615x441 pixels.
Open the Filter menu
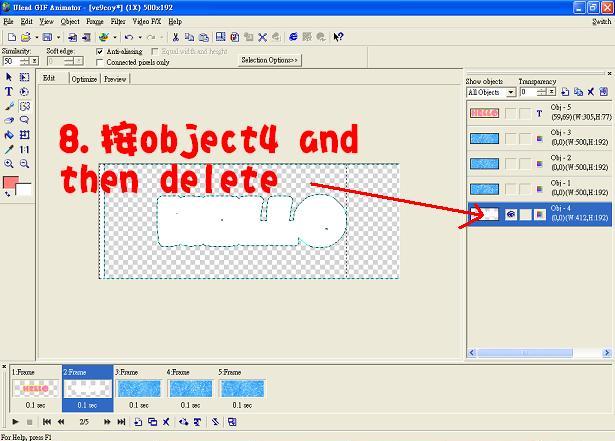pos(118,21)
